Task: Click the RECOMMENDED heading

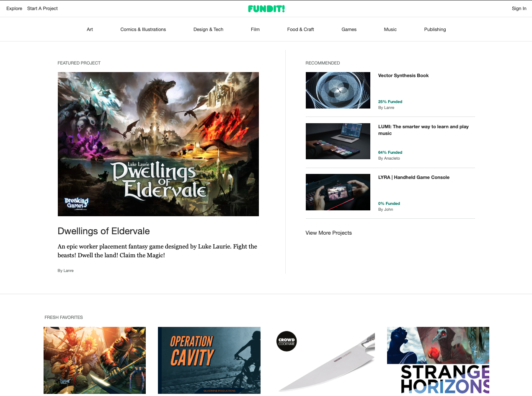Action: (323, 63)
